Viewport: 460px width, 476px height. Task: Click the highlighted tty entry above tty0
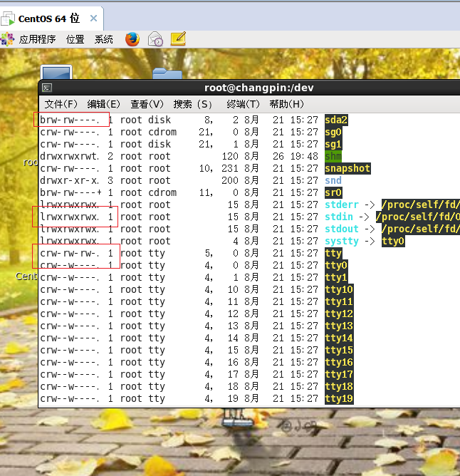click(333, 253)
